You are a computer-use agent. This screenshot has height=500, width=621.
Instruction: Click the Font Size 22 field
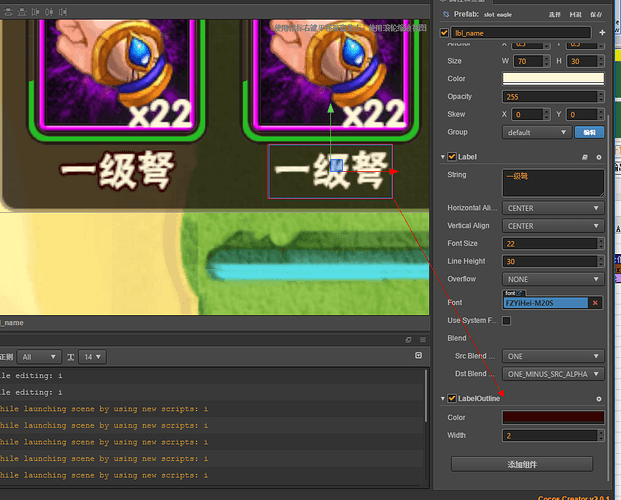tap(550, 244)
